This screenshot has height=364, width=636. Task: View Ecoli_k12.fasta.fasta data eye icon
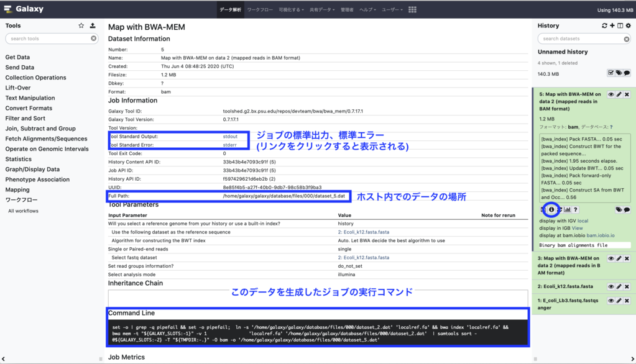(611, 286)
